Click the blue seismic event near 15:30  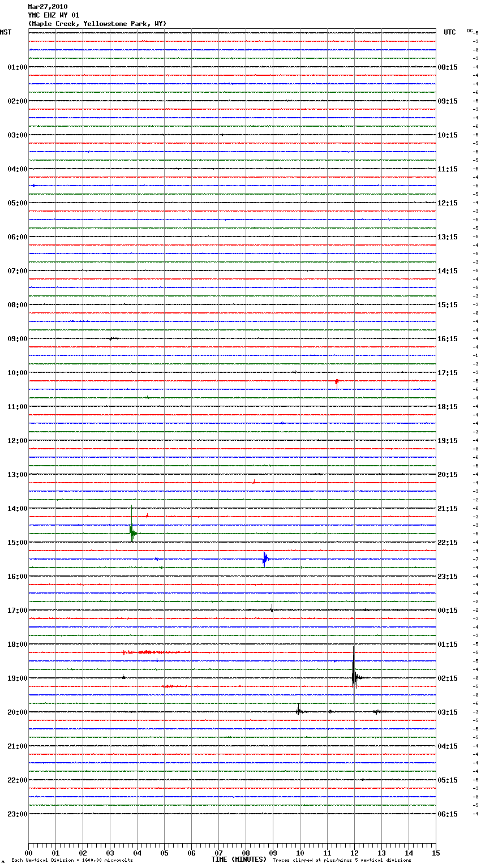click(265, 558)
